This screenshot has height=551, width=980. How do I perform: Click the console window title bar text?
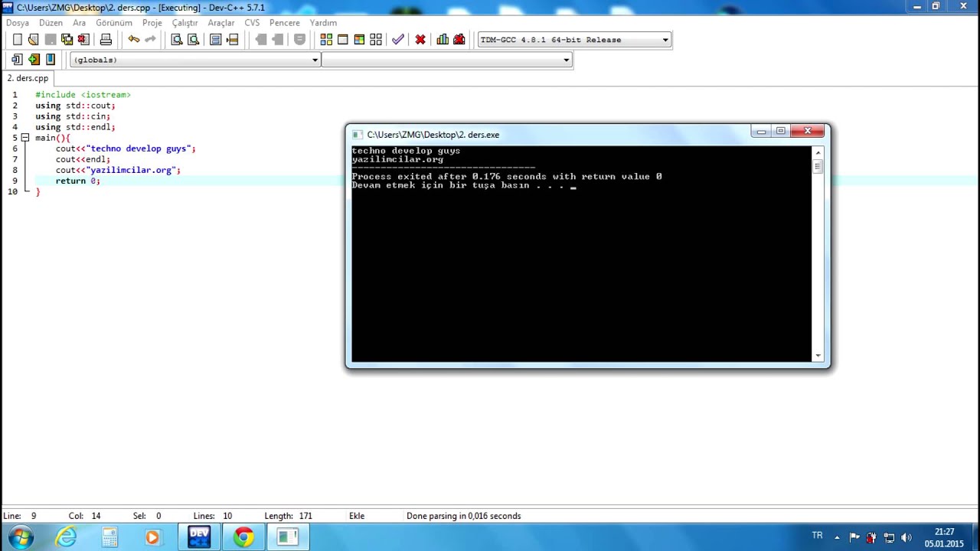(433, 135)
